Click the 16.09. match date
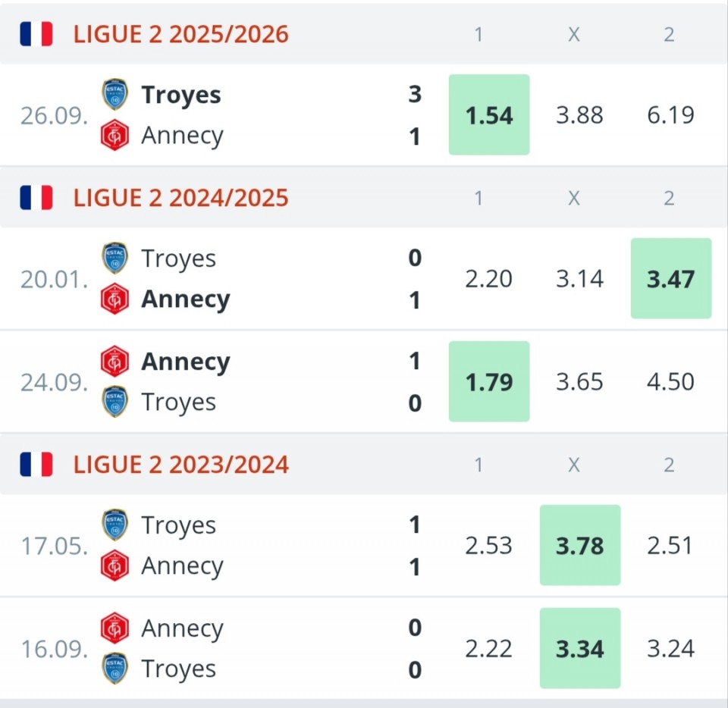This screenshot has width=728, height=708. pos(54,649)
